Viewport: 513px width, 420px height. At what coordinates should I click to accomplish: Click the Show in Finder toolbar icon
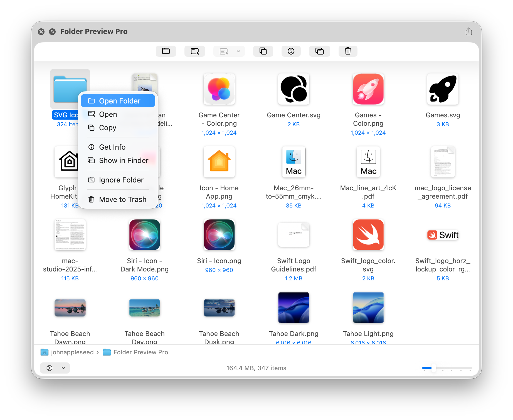pyautogui.click(x=319, y=51)
